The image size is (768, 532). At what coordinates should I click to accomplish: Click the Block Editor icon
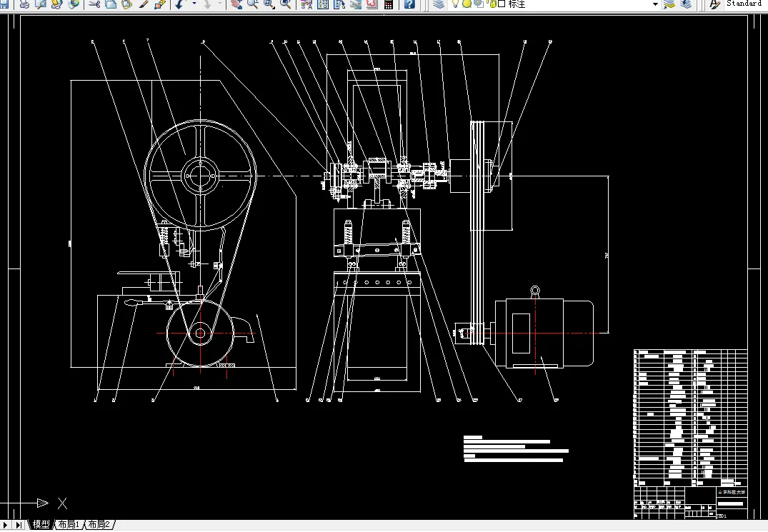160,4
